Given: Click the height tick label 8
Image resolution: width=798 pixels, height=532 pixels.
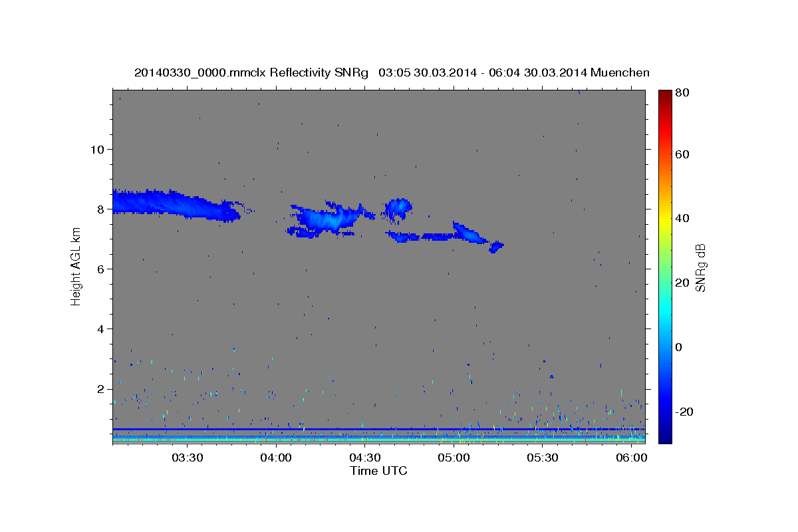Looking at the screenshot, I should click(x=101, y=209).
